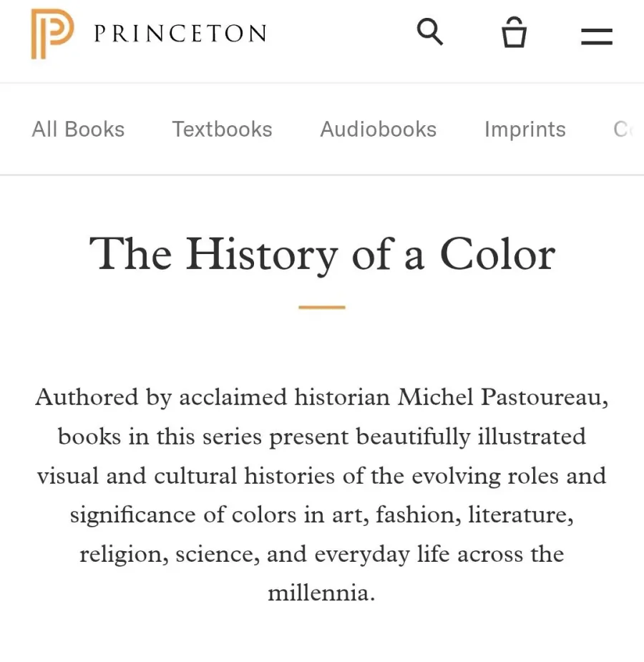Image resolution: width=644 pixels, height=662 pixels.
Task: Click the orange Princeton P logo
Action: coord(52,34)
